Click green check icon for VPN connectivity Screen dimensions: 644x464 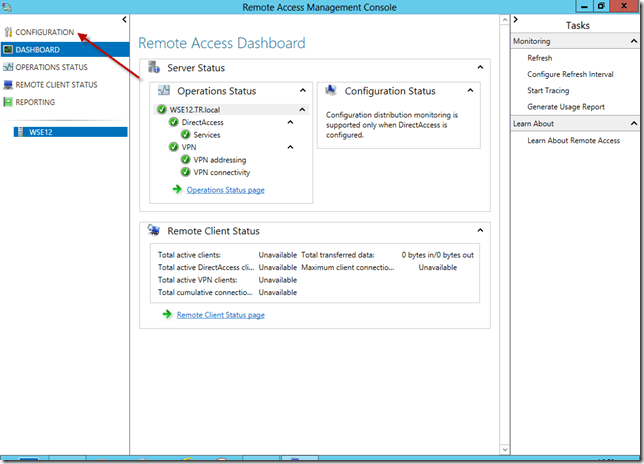(186, 171)
